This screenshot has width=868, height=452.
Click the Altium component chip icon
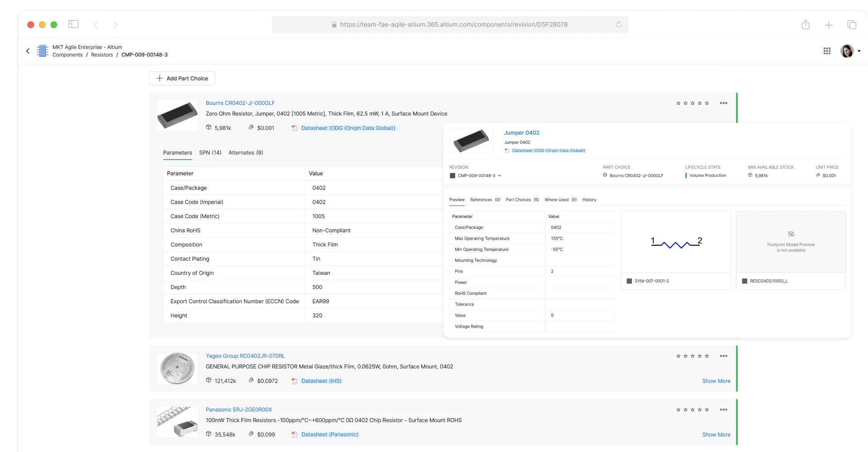click(x=42, y=51)
